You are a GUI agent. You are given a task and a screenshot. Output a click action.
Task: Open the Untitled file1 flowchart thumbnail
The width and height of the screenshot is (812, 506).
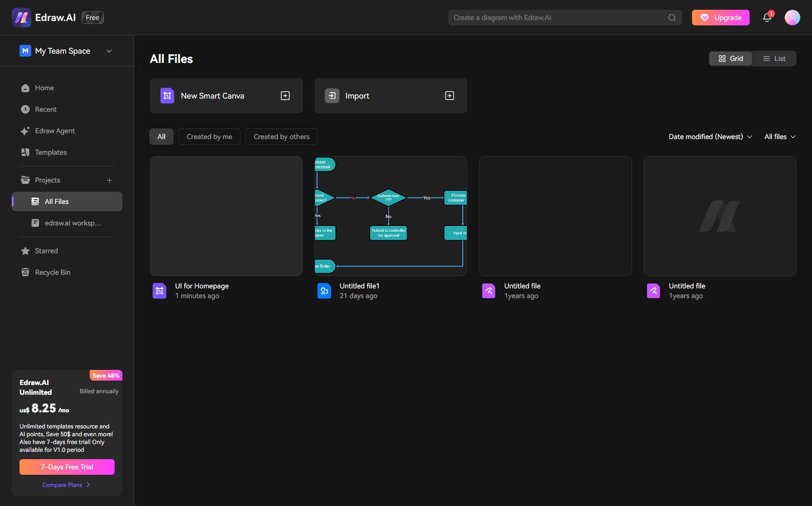tap(390, 216)
